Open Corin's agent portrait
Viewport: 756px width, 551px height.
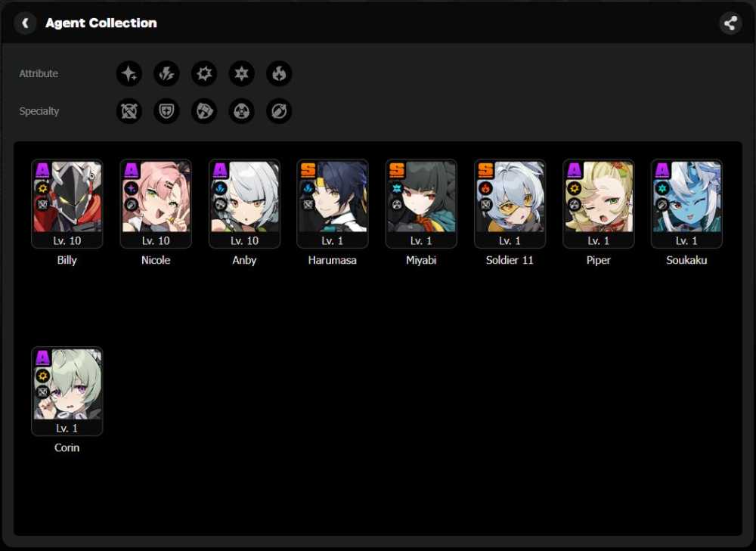(x=67, y=384)
